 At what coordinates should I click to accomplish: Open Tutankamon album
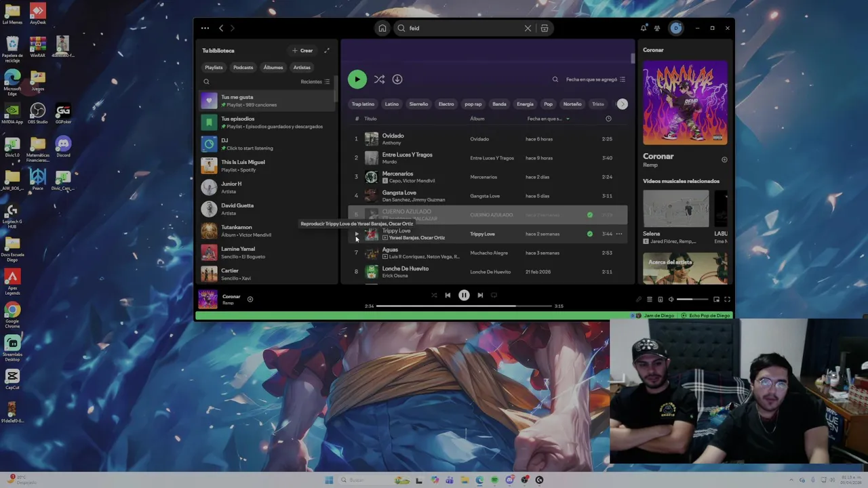267,230
